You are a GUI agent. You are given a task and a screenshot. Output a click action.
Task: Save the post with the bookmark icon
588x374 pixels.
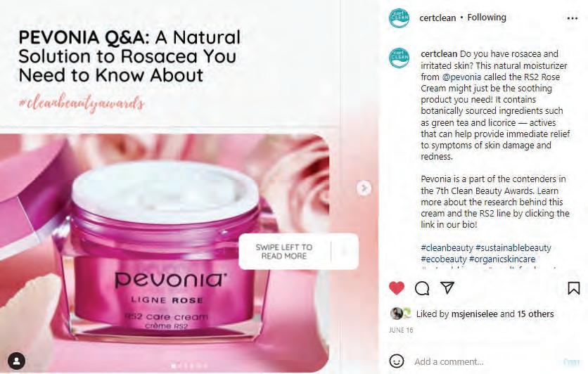(574, 288)
